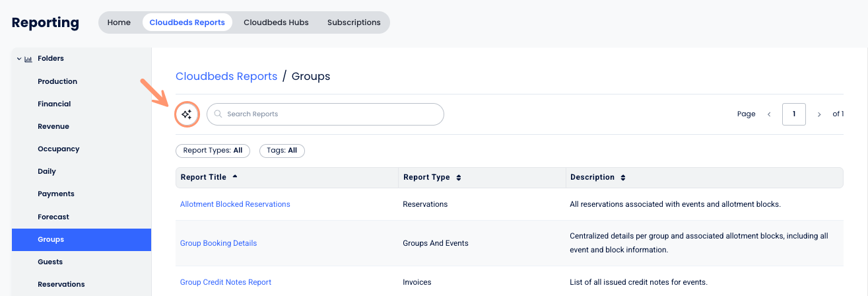Click the Groups breadcrumb text
The height and width of the screenshot is (296, 868).
(311, 77)
